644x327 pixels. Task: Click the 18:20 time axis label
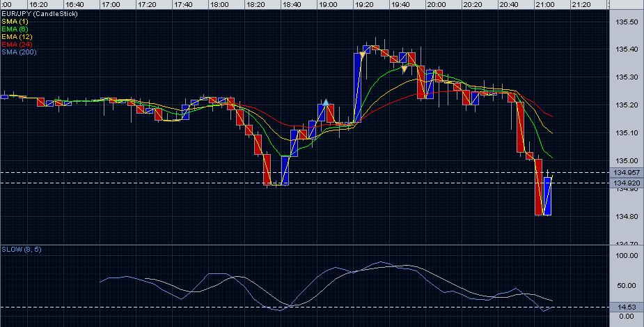coord(256,4)
